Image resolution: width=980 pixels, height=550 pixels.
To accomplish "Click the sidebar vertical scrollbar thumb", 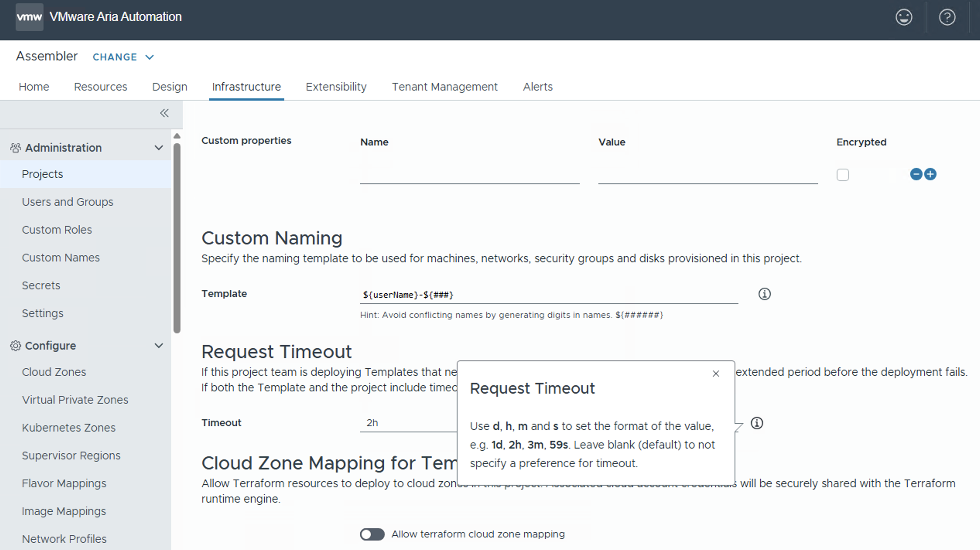I will tap(177, 238).
